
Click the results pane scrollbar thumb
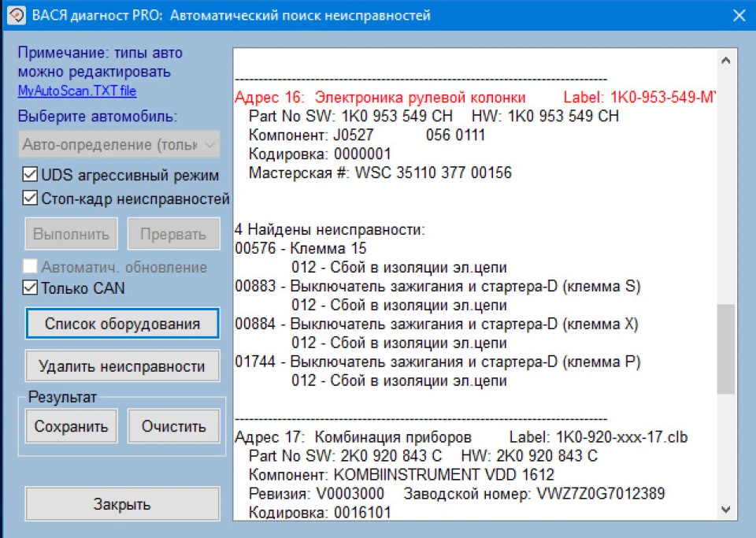(x=725, y=349)
